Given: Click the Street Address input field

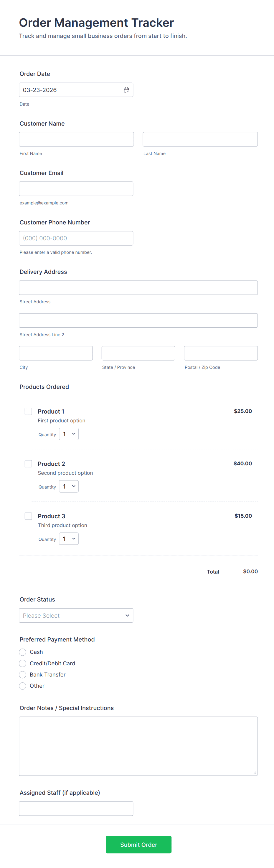Looking at the screenshot, I should tap(138, 288).
